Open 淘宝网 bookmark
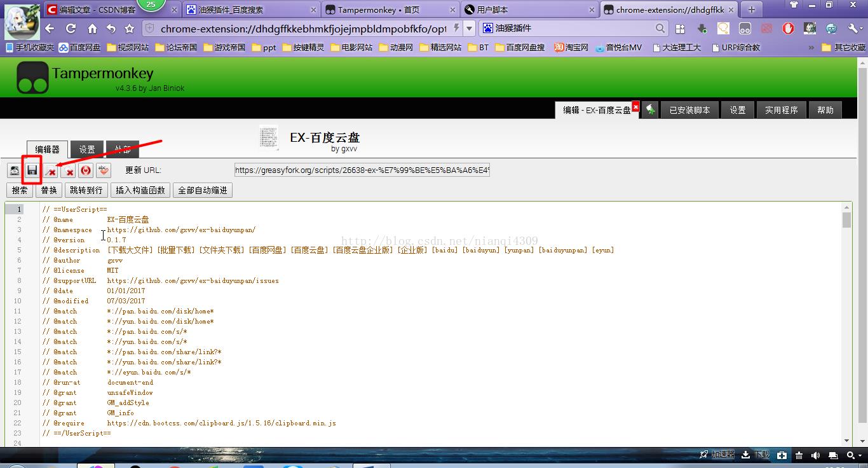 571,48
